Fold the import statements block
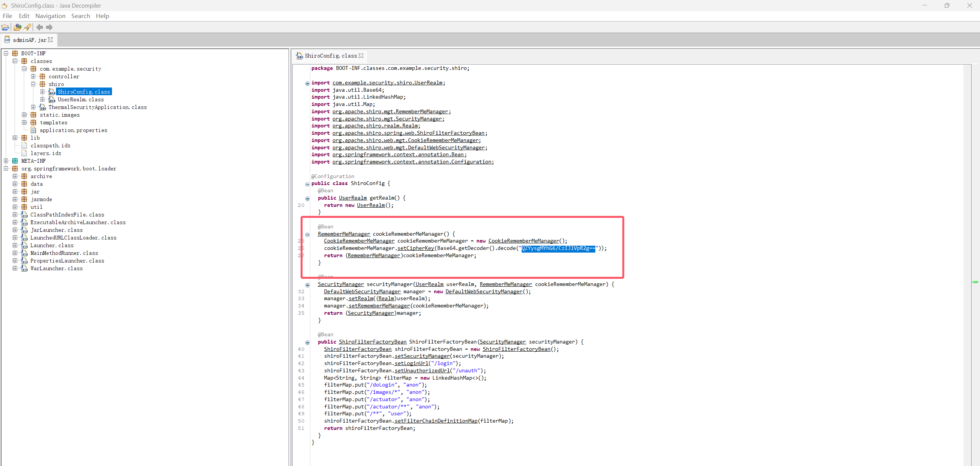 (x=307, y=84)
